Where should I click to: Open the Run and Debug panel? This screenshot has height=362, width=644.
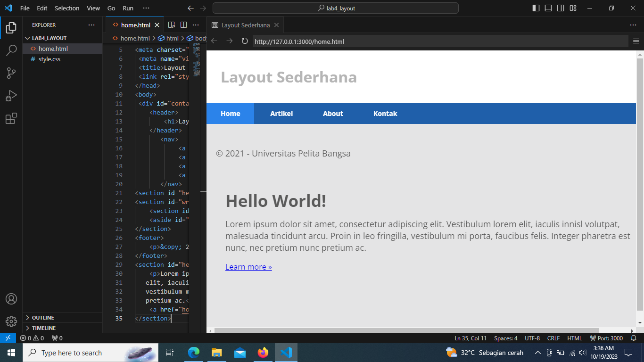(x=11, y=96)
